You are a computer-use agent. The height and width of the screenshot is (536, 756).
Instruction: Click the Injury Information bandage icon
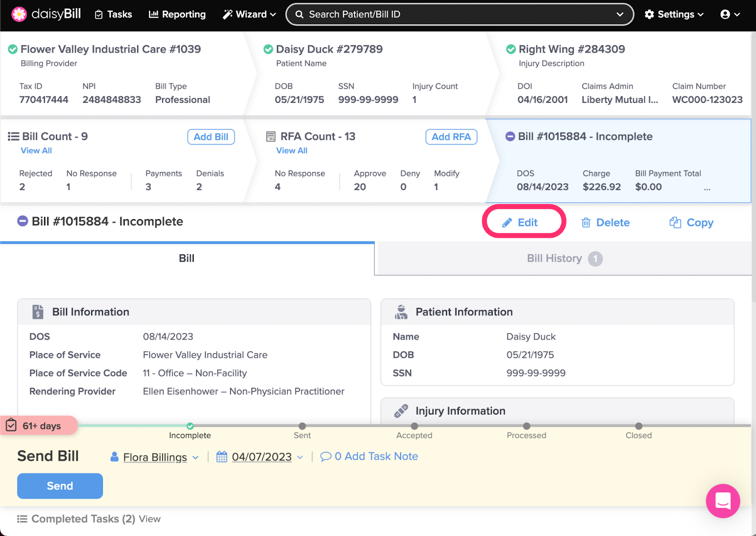(401, 411)
